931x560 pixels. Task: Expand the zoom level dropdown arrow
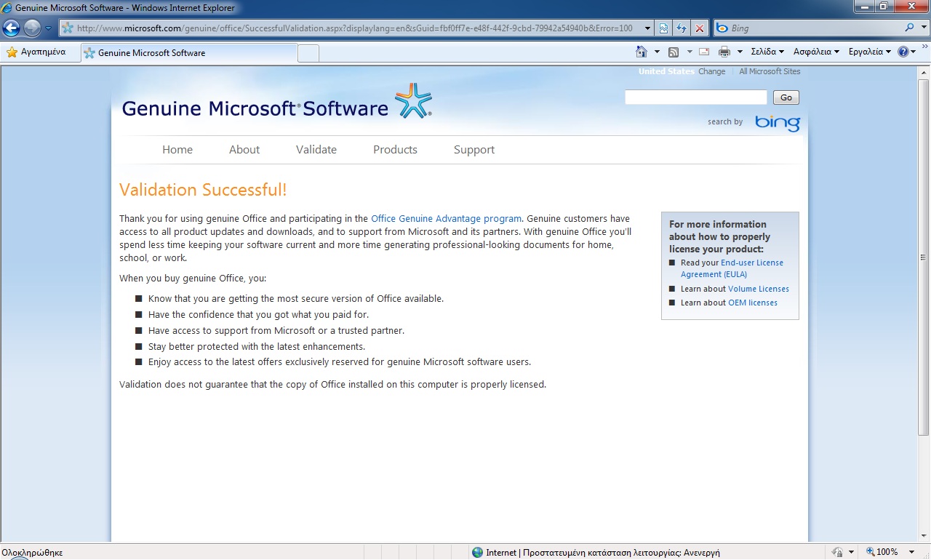point(912,553)
